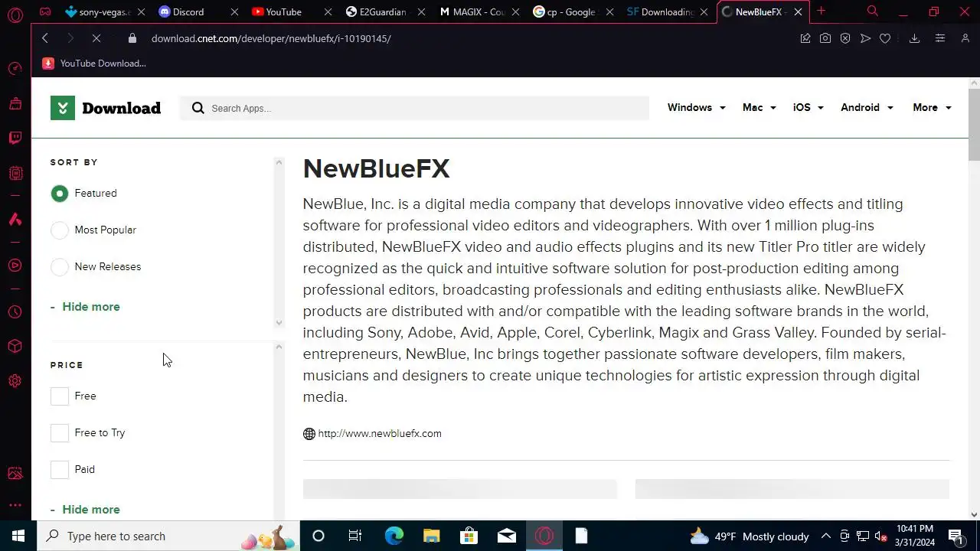Add page to bookmarks heart icon
980x551 pixels.
[x=885, y=38]
